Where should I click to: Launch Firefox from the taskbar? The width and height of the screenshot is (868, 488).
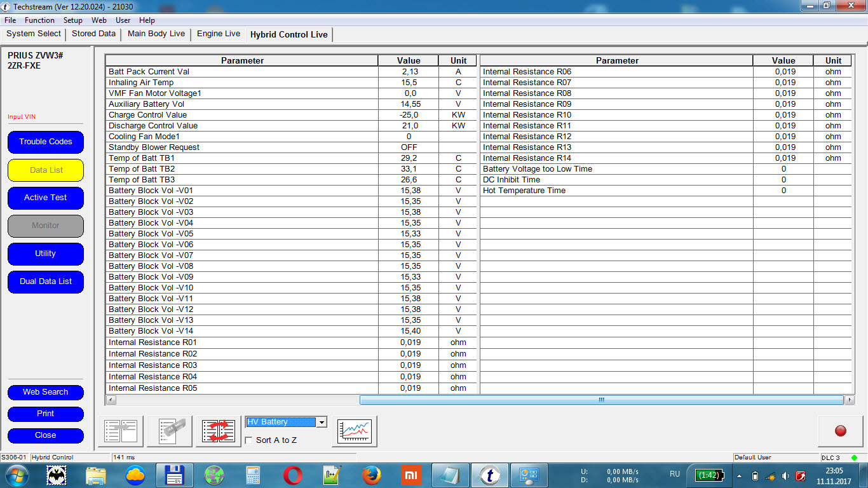(372, 475)
